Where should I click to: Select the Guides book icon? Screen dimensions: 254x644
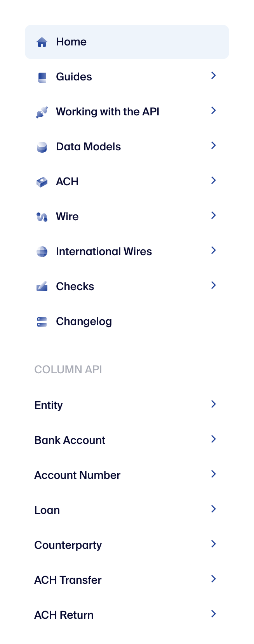tap(42, 77)
